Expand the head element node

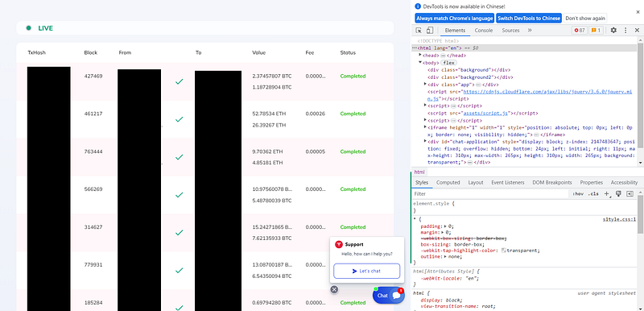420,55
